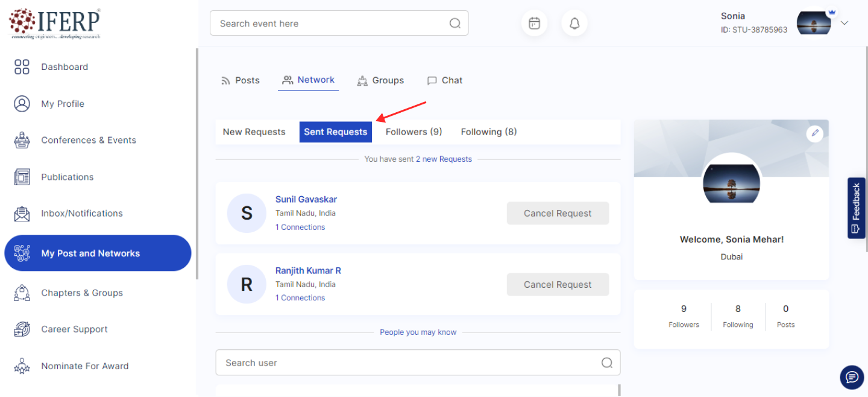Switch to the Chat tab
868x397 pixels.
445,80
